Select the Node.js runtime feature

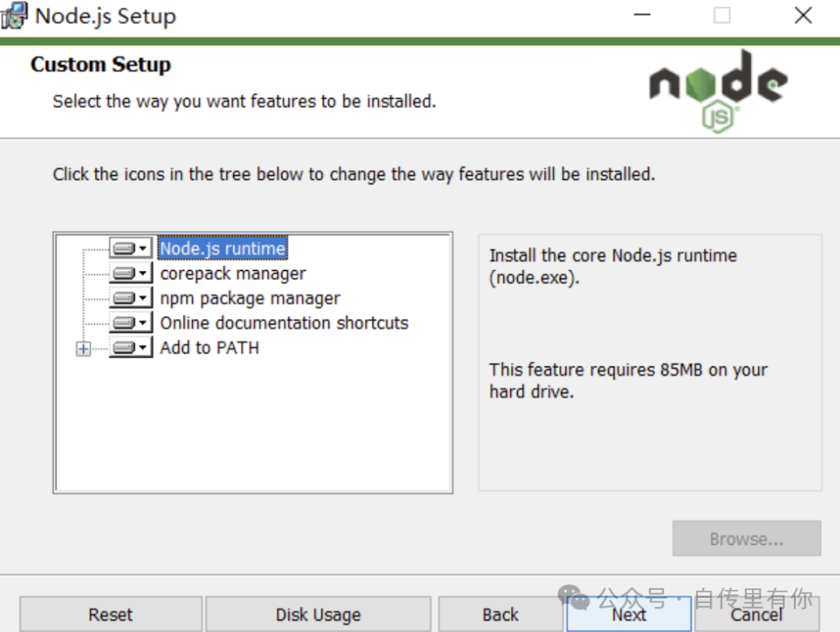click(223, 248)
